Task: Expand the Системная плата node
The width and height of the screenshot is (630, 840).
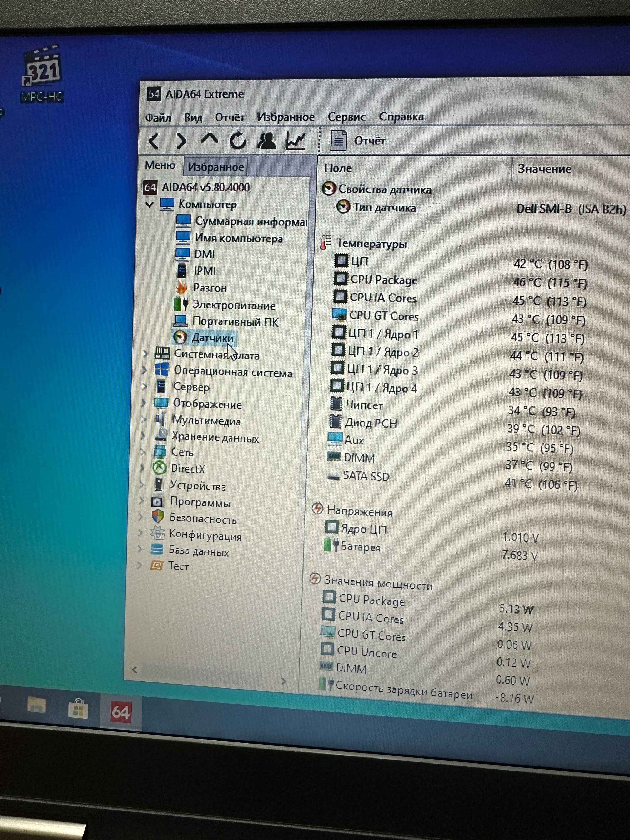Action: (145, 354)
